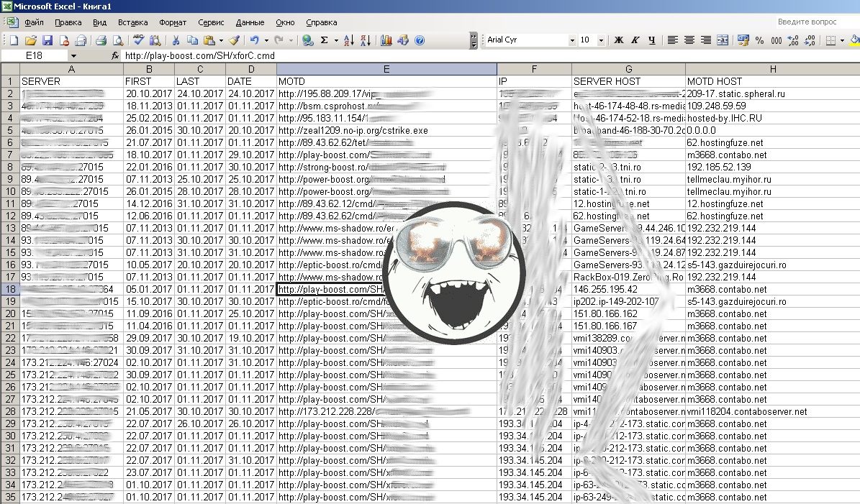Insert a hyperlink with the globe icon

coord(308,40)
